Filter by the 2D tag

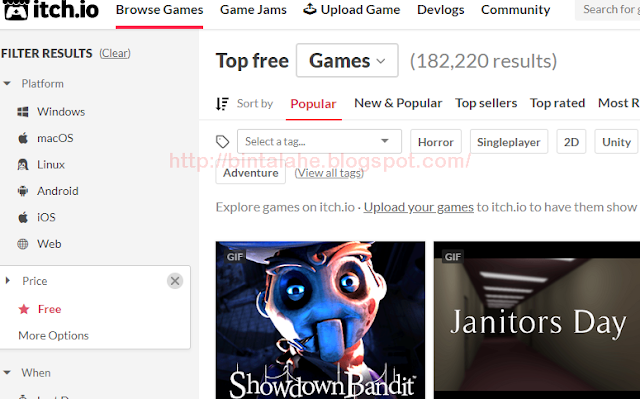click(571, 142)
